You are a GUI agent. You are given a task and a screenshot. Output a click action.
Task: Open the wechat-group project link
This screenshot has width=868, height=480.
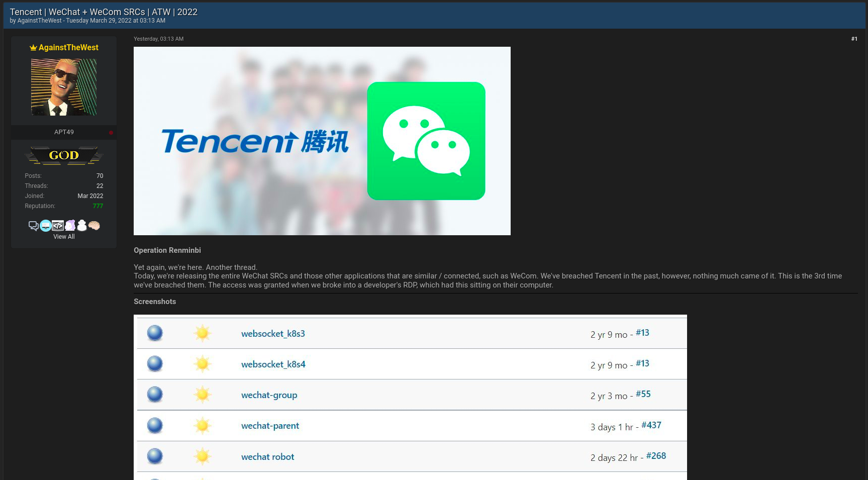click(269, 395)
